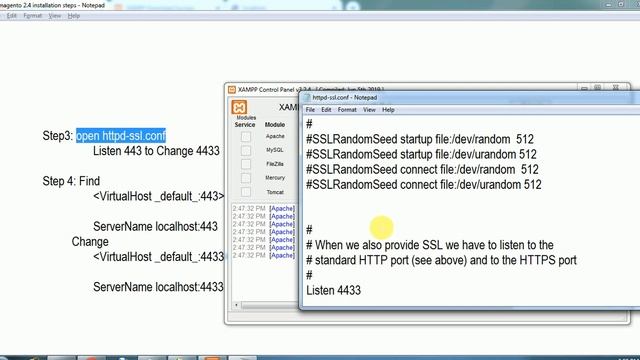Click '#SSLRandomSeed startup file:/dev/urandom 512' line

point(421,154)
